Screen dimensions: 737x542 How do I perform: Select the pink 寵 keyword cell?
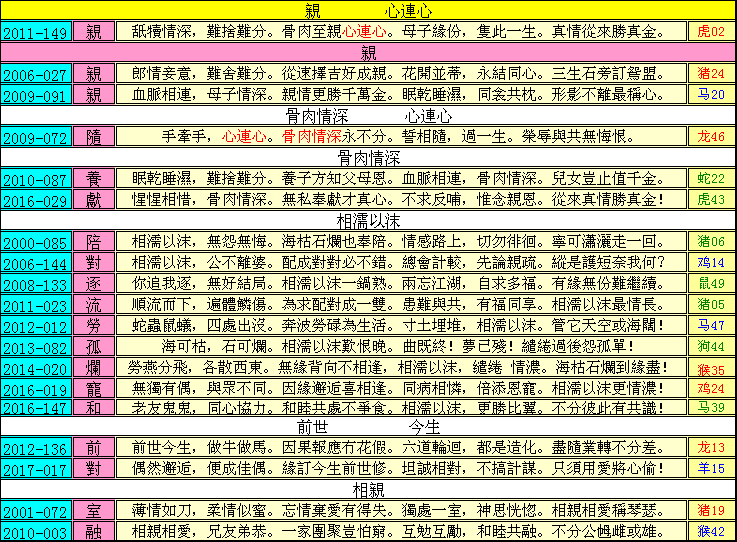94,388
